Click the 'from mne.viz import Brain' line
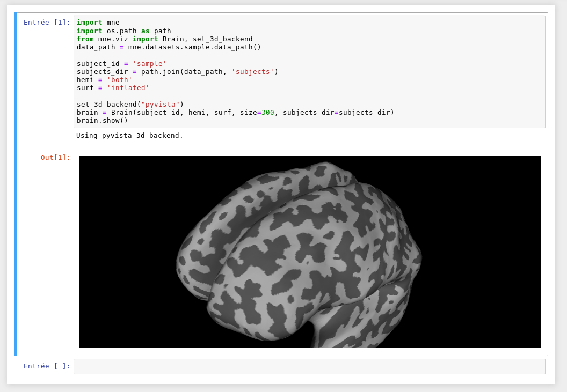The image size is (567, 392). [164, 39]
